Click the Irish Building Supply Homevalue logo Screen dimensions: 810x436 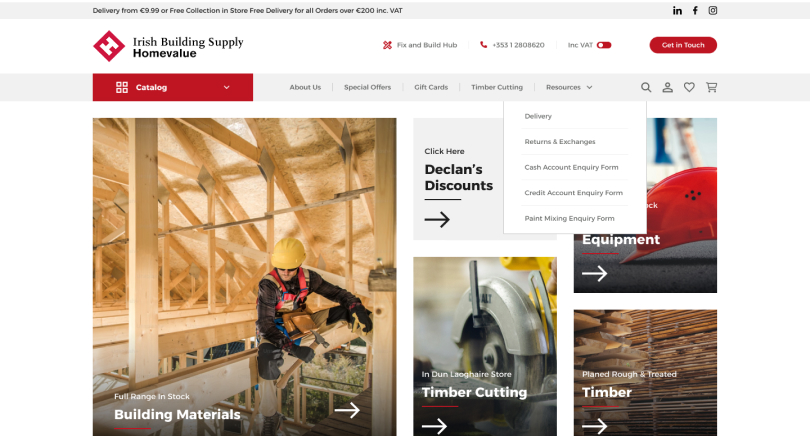click(168, 46)
